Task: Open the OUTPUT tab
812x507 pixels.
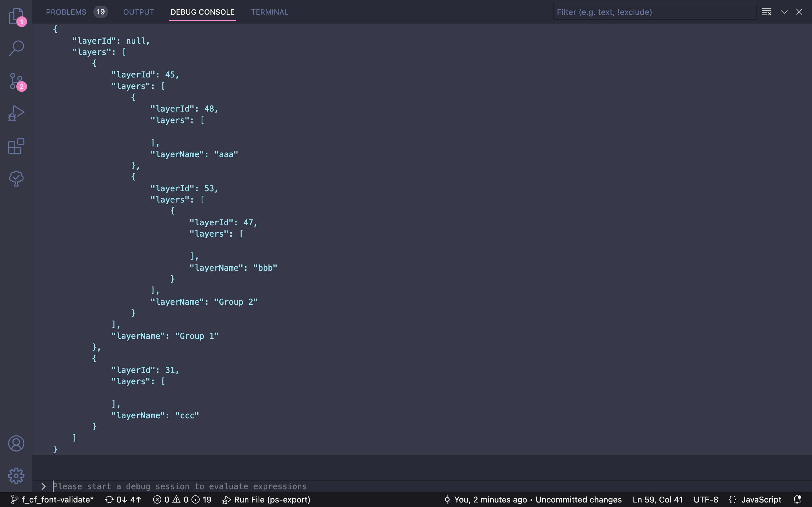Action: point(138,12)
